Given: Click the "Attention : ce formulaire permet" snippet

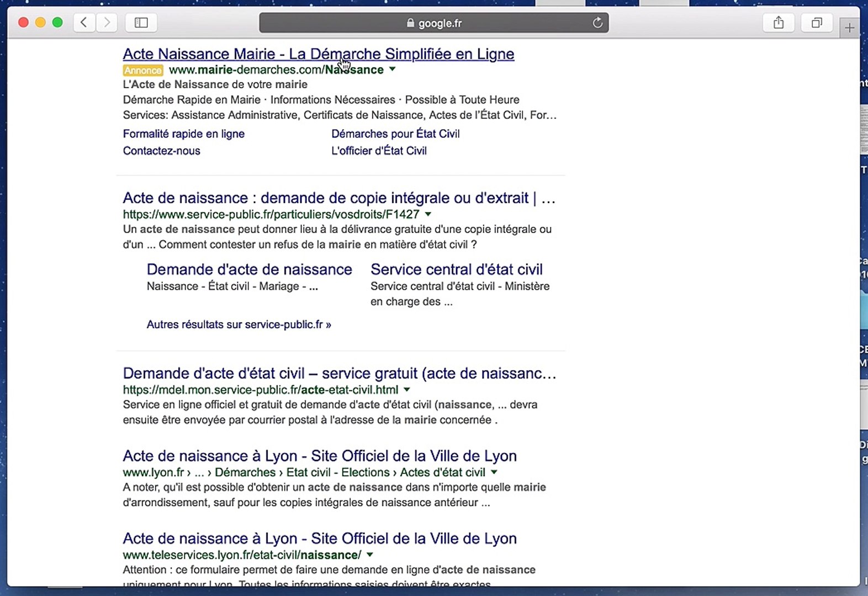Looking at the screenshot, I should pyautogui.click(x=329, y=576).
